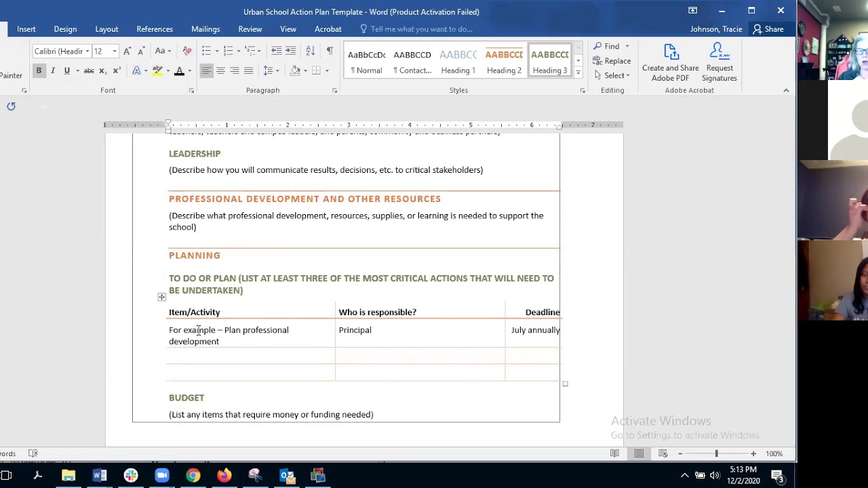Select Align Right paragraph alignment
Viewport: 868px width, 488px height.
pos(235,70)
